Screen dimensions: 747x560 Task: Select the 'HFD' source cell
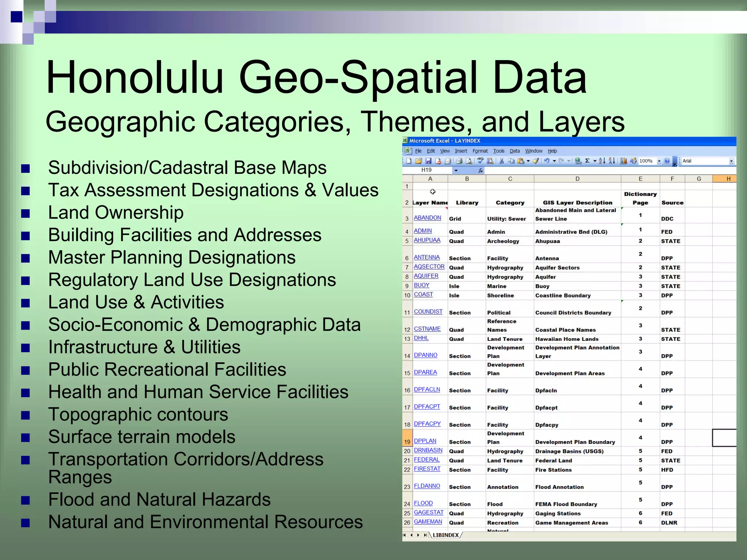(x=672, y=470)
